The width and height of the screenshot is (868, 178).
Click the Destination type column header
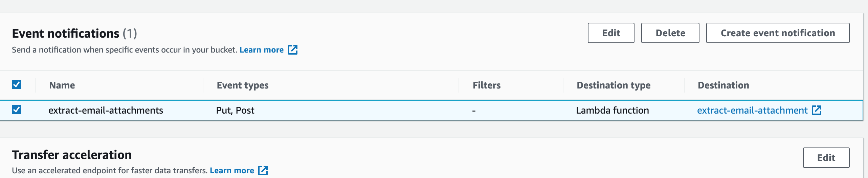tap(614, 85)
